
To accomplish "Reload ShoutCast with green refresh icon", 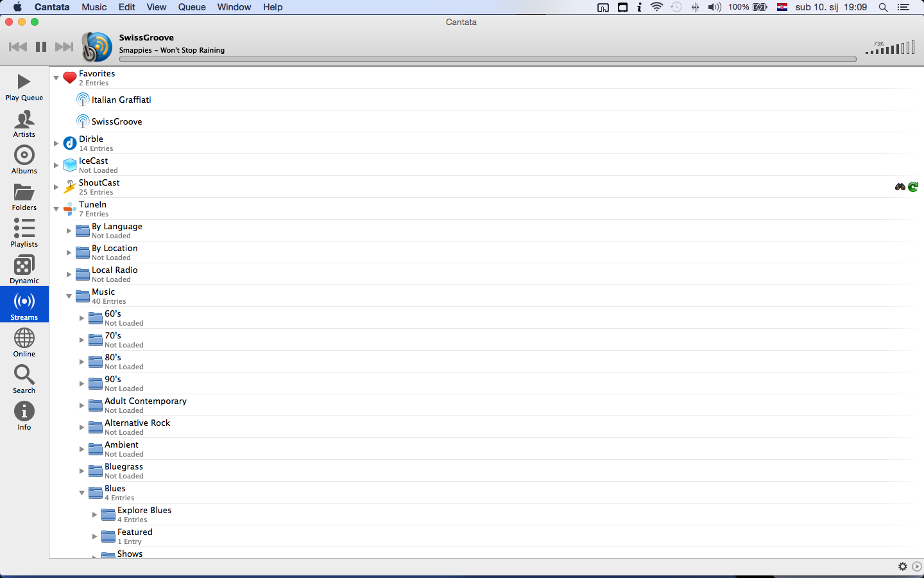I will click(913, 187).
